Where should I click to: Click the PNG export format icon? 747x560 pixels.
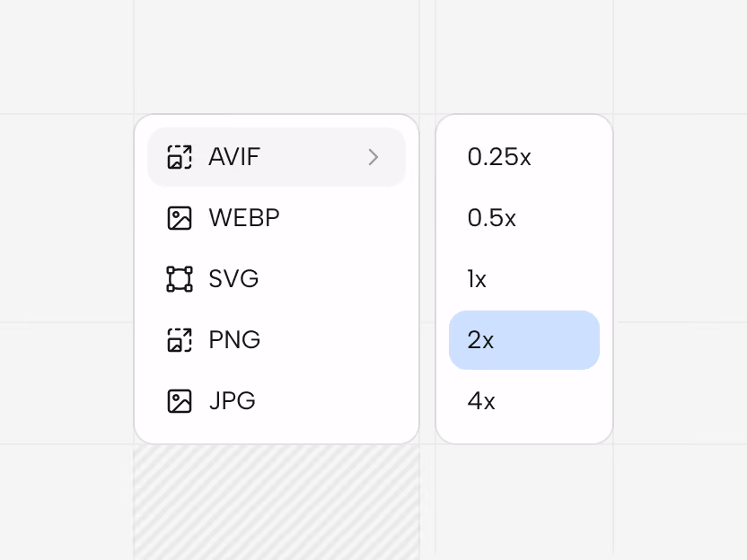180,340
